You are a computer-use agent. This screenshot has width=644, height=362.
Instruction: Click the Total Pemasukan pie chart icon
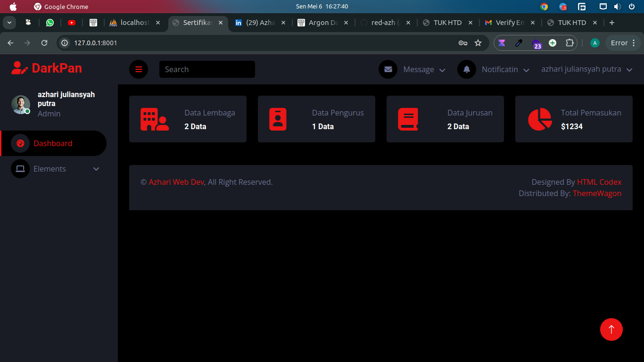tap(540, 119)
